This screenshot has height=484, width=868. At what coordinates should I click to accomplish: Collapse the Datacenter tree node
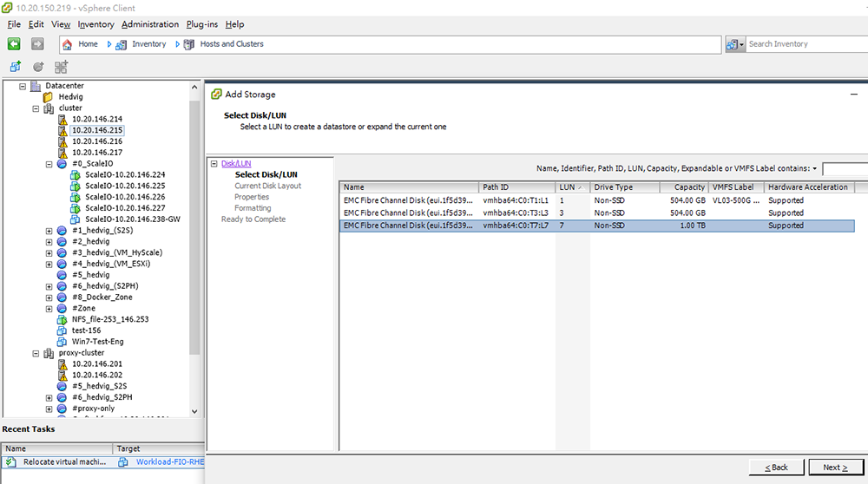[x=23, y=86]
